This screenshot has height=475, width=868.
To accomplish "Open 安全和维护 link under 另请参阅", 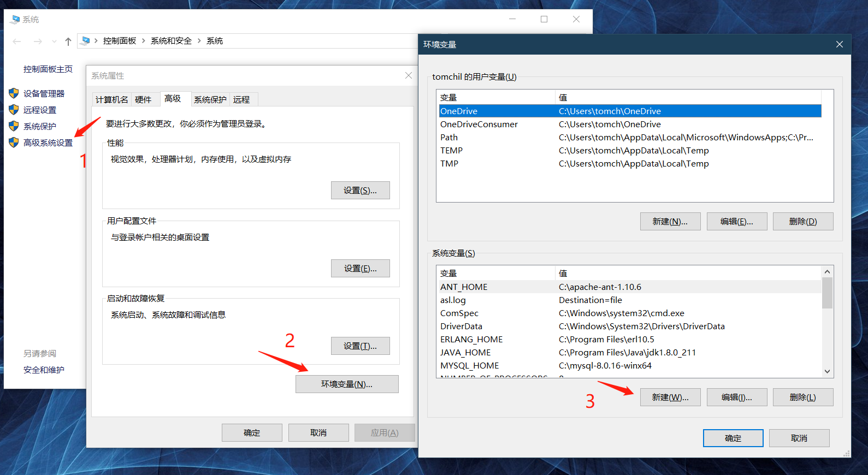I will [44, 370].
